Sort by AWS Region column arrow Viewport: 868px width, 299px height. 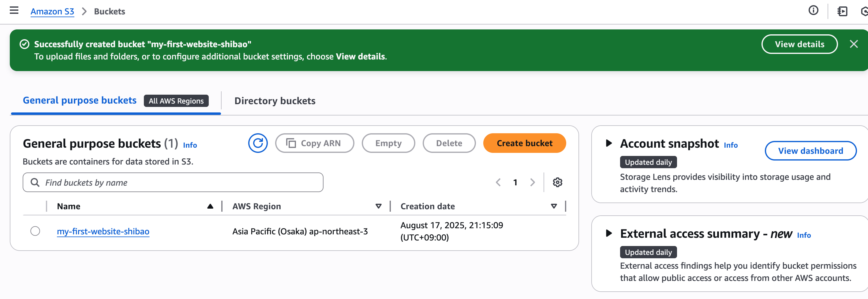coord(378,206)
